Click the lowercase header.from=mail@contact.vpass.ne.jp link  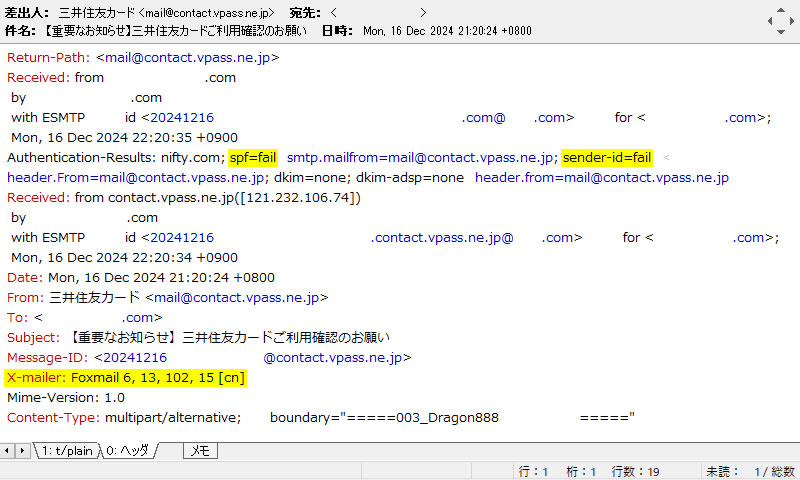tap(602, 178)
